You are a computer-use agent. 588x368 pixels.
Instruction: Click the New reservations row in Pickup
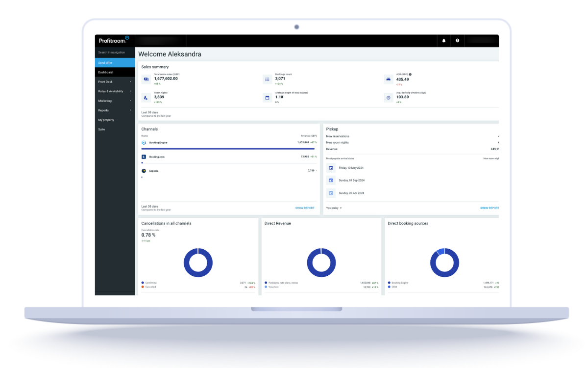(x=412, y=136)
